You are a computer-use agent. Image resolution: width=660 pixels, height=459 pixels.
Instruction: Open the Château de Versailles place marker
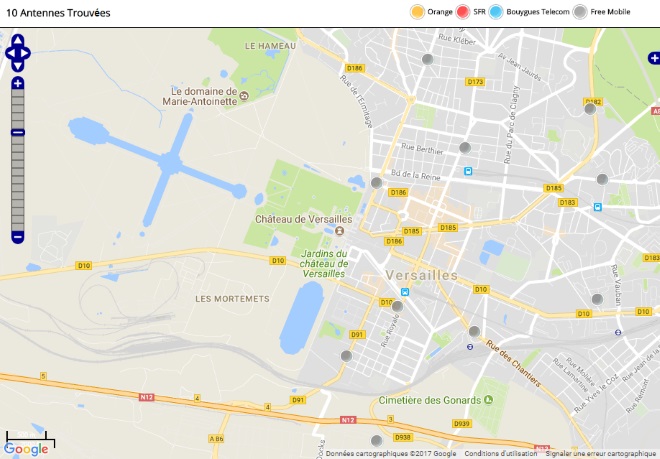[339, 231]
